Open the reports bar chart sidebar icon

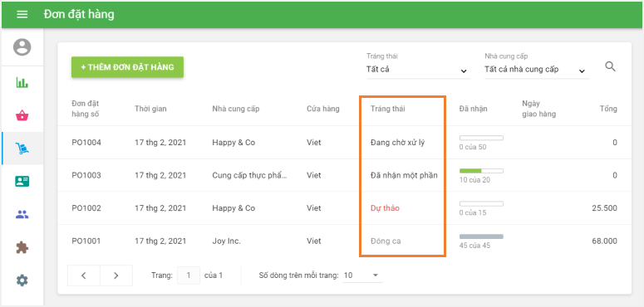pyautogui.click(x=22, y=82)
